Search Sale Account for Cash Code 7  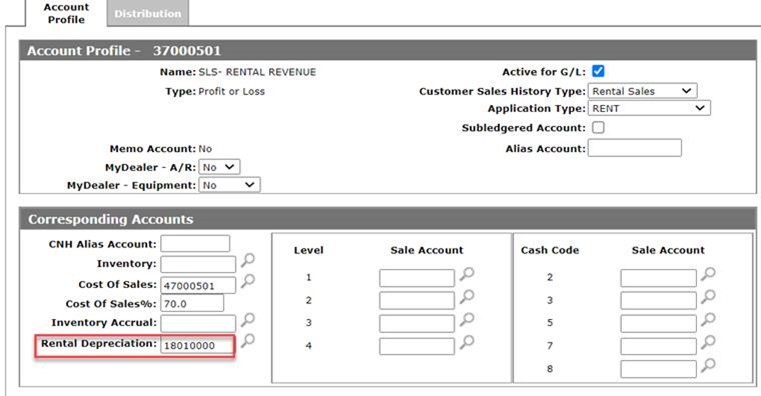(x=708, y=342)
